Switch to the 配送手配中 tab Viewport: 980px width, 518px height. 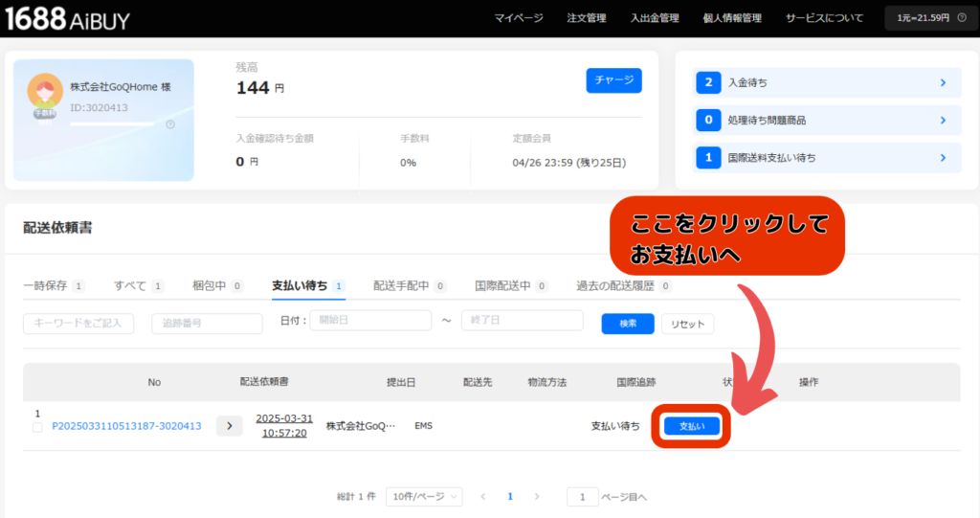(x=403, y=285)
